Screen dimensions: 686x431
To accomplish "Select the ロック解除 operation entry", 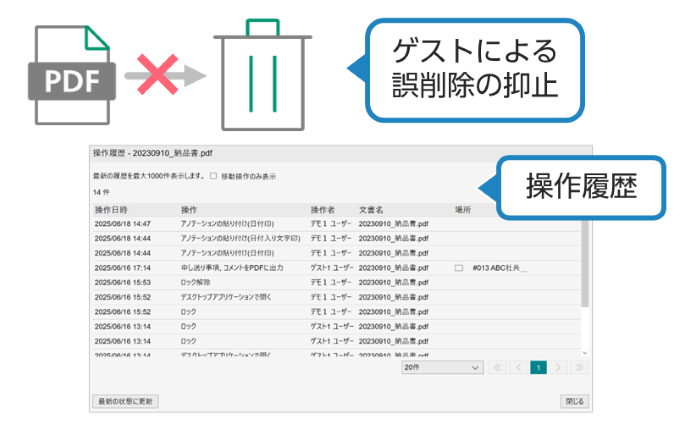I will point(196,282).
